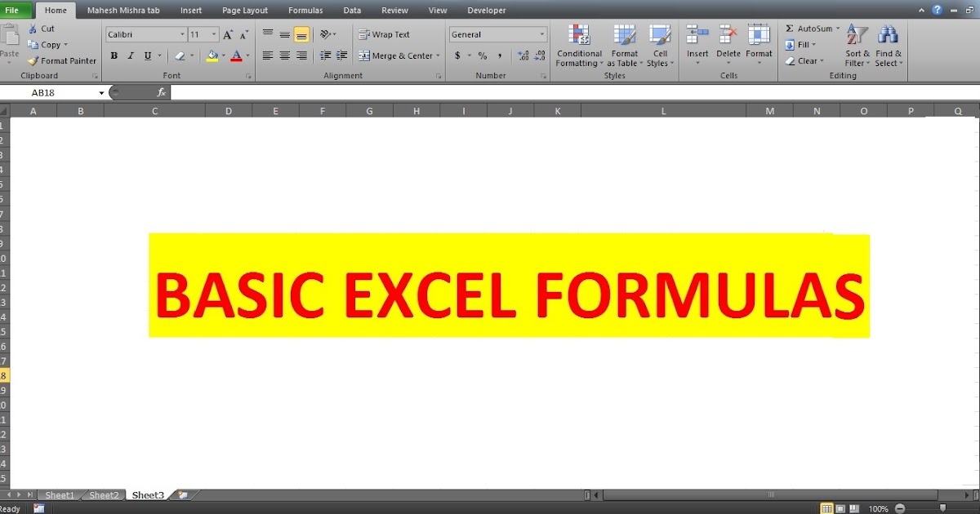This screenshot has height=514, width=980.
Task: Toggle bold formatting
Action: coord(114,55)
